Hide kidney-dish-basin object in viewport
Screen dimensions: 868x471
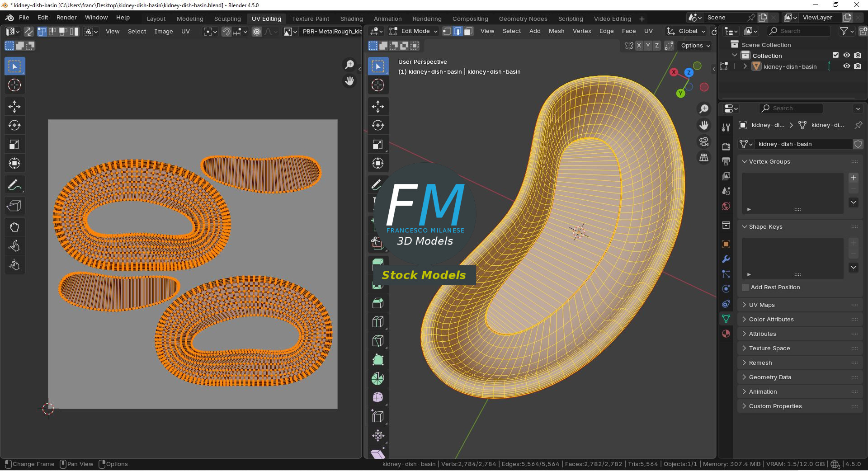tap(847, 66)
